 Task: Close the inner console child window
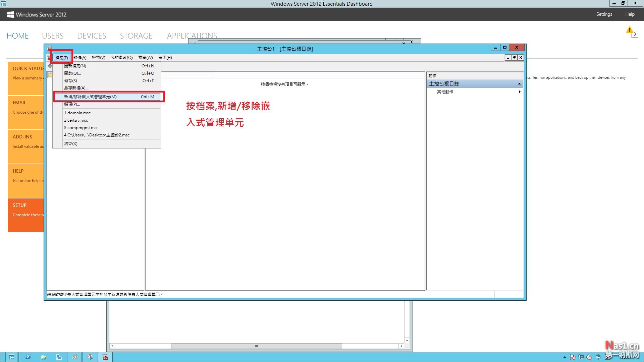click(x=521, y=58)
